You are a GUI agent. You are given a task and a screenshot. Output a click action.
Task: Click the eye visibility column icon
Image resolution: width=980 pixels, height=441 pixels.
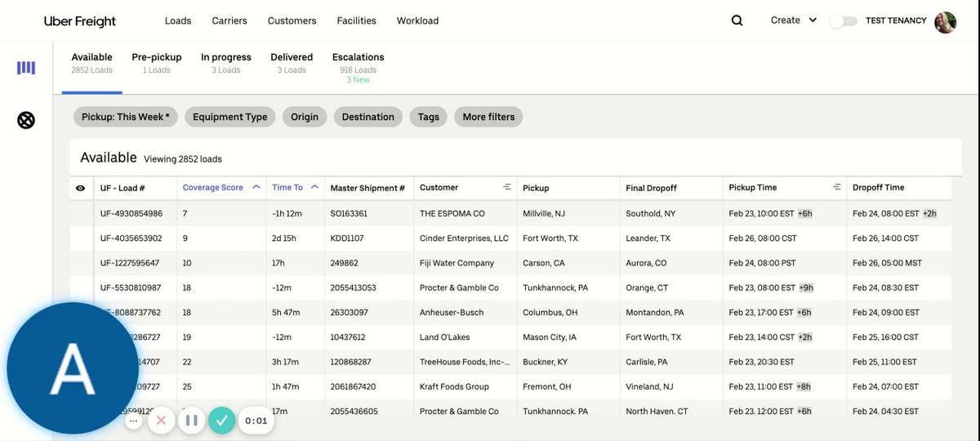tap(80, 188)
